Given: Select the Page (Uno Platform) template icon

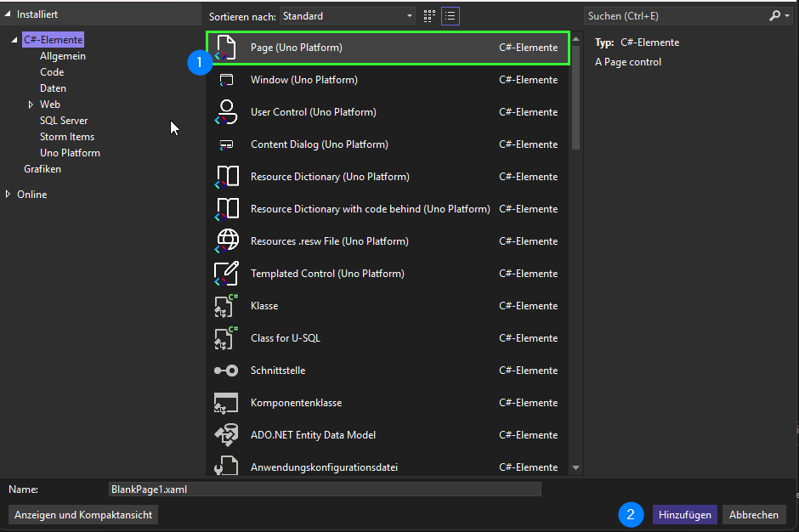Looking at the screenshot, I should 227,48.
